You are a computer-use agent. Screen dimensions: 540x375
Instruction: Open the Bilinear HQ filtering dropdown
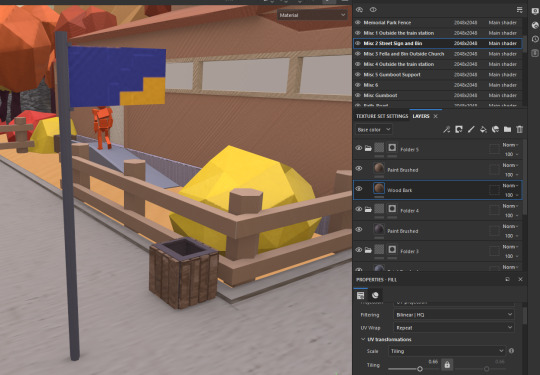click(x=454, y=315)
